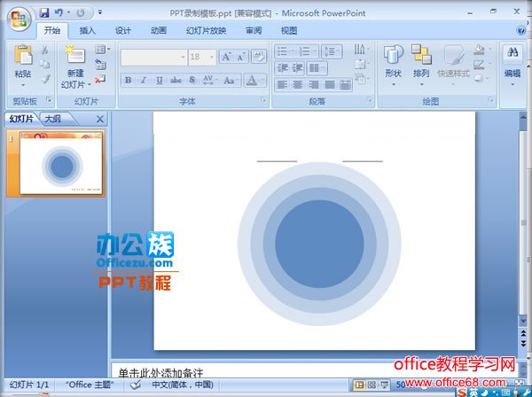Screen dimensions: 532x397
Task: Open the Arrange objects menu
Action: pyautogui.click(x=421, y=64)
